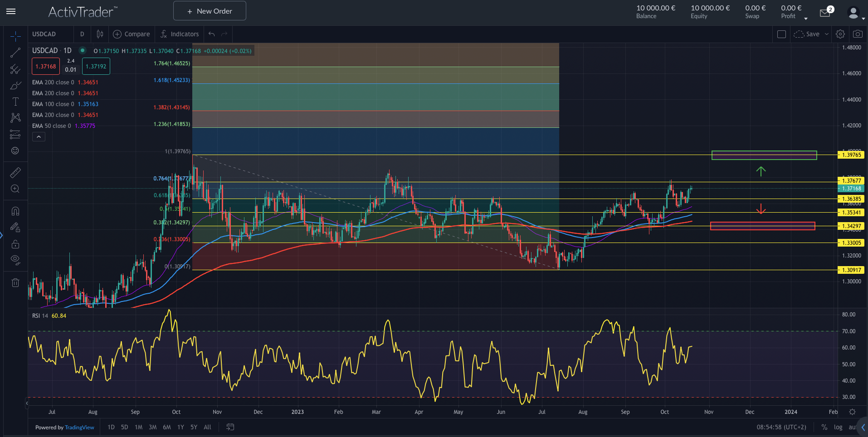Select the Trend Line drawing tool
The image size is (868, 437).
click(x=15, y=52)
